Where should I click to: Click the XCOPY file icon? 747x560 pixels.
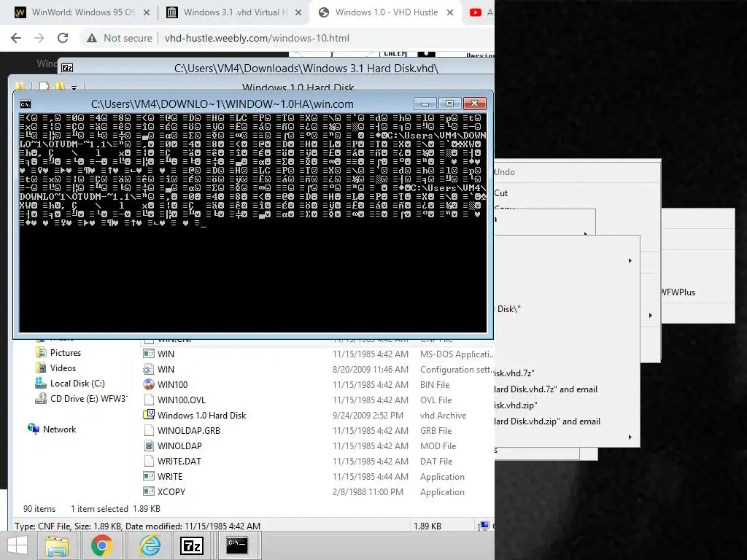(149, 491)
